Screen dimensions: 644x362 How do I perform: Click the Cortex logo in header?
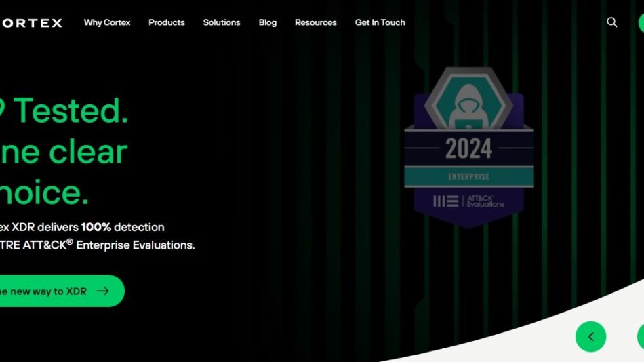click(31, 23)
